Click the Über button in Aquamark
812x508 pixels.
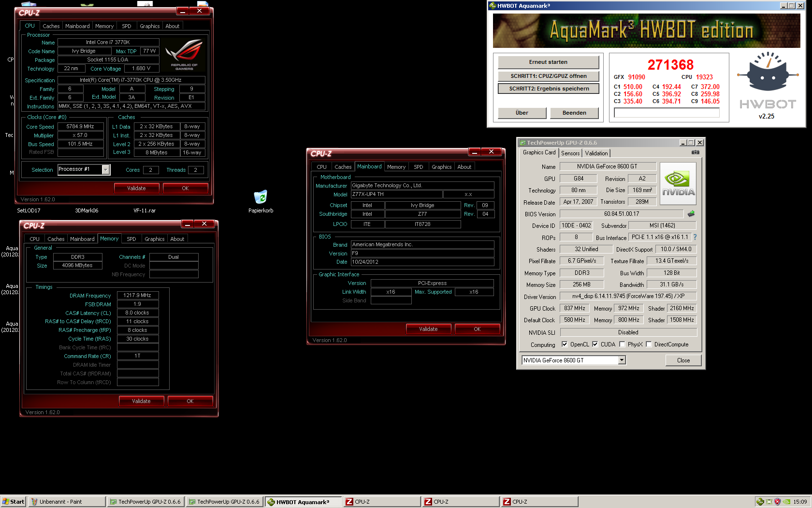522,113
